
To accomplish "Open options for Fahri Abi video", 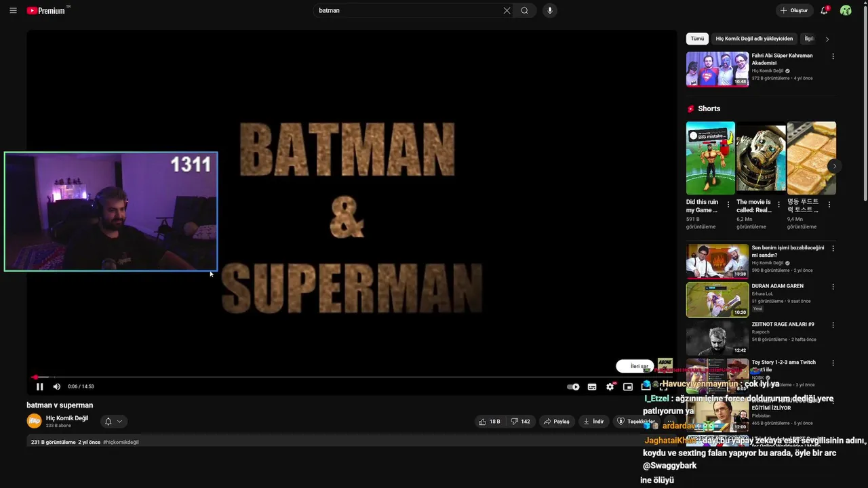I will click(833, 56).
